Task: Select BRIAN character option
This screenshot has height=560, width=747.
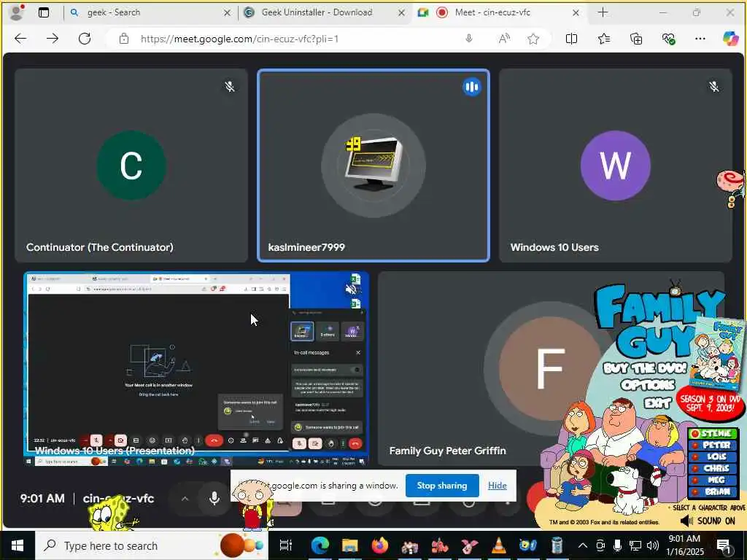Action: [x=713, y=491]
